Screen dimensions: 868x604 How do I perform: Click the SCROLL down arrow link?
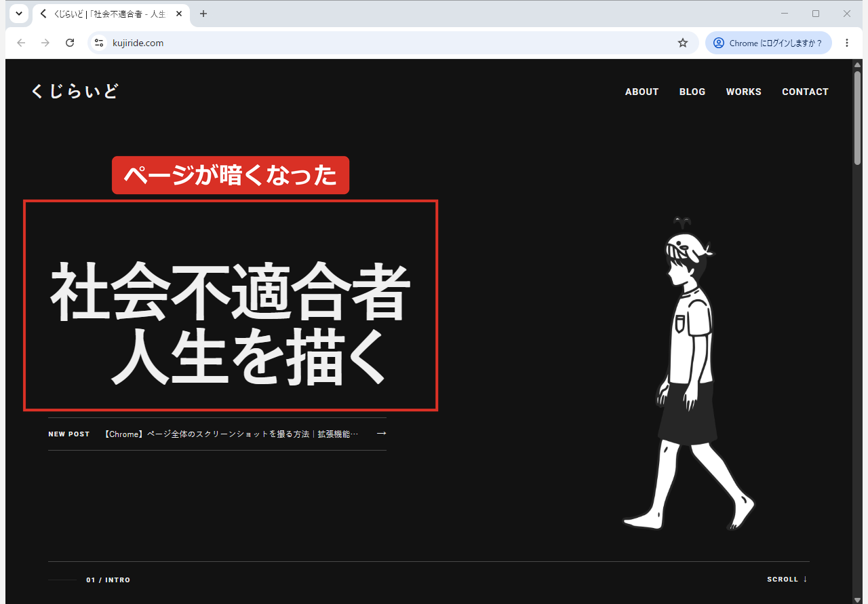[787, 579]
